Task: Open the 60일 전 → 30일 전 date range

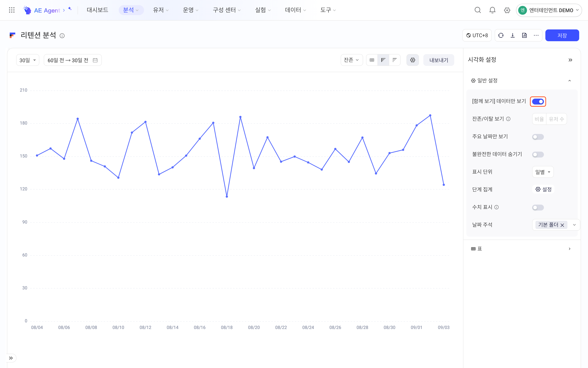Action: coord(73,60)
